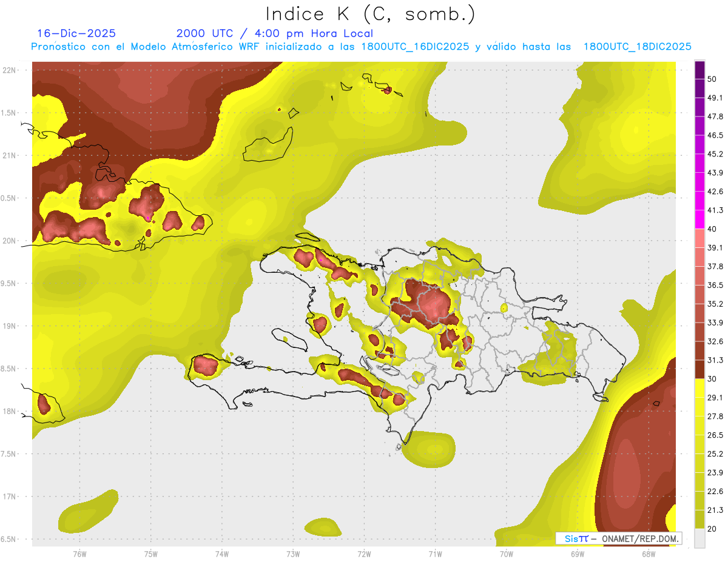Click the '35.2' color scale value

(715, 304)
